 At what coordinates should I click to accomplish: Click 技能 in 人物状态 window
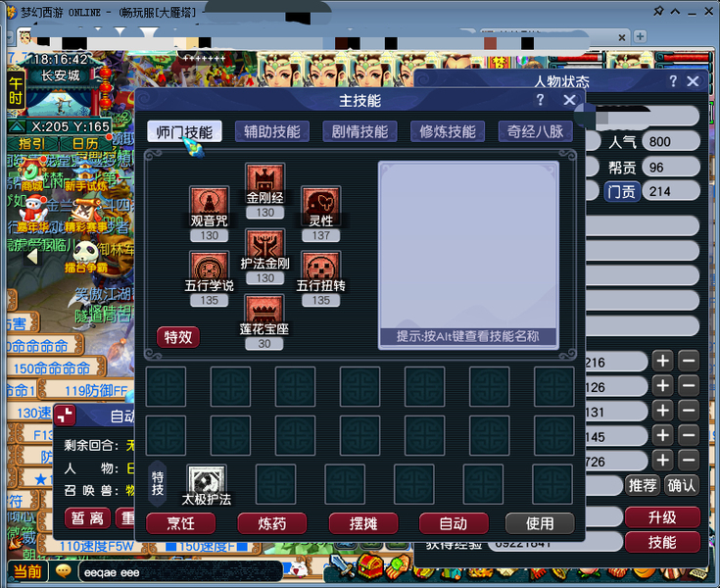tap(662, 542)
